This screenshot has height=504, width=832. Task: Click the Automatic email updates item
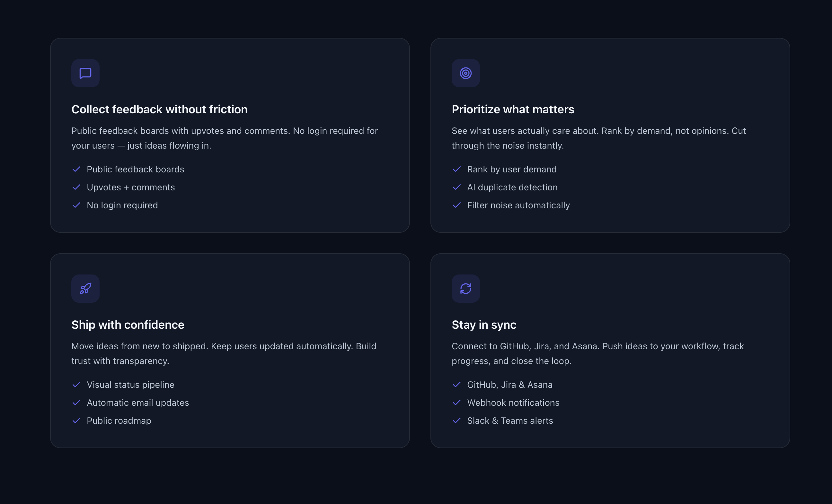pos(138,403)
